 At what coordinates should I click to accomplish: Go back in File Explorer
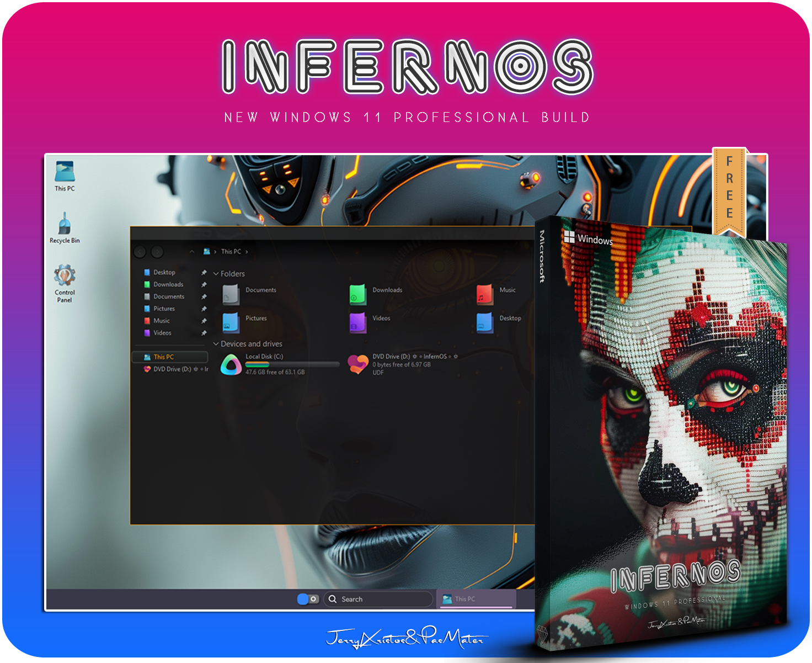(x=140, y=252)
